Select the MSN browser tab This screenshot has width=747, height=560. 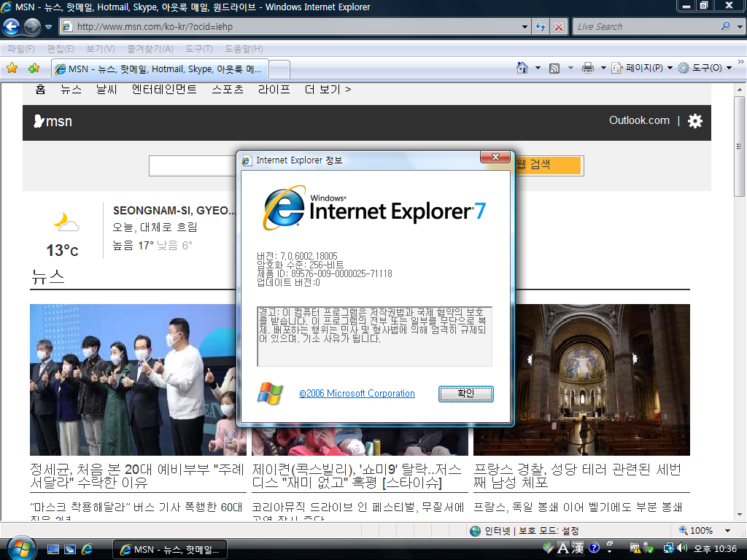click(x=160, y=69)
